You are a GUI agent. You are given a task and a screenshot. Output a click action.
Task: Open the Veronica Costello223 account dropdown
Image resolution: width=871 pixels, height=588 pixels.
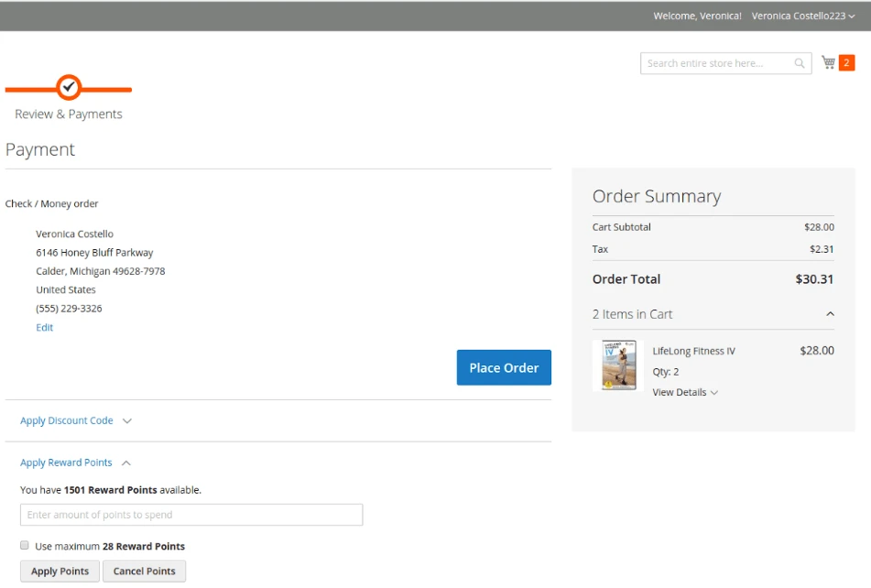[802, 16]
